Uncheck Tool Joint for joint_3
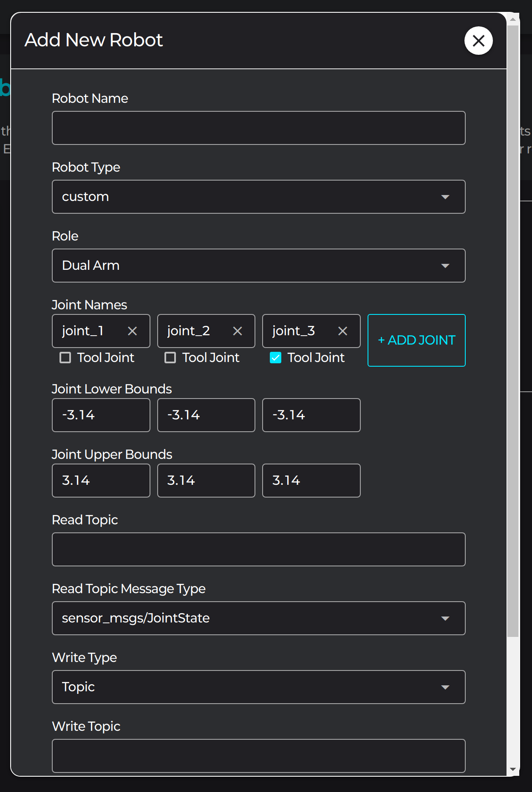This screenshot has width=532, height=792. pos(275,358)
